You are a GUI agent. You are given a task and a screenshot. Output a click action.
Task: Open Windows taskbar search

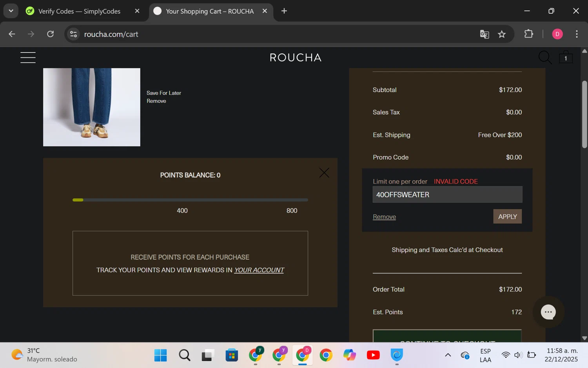click(x=184, y=355)
